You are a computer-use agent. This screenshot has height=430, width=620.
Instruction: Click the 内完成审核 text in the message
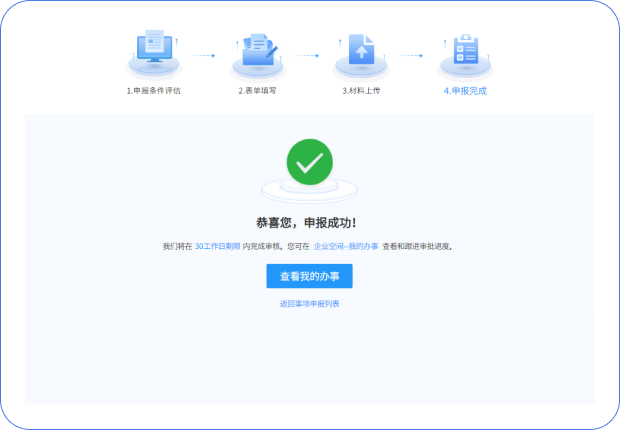pyautogui.click(x=262, y=246)
